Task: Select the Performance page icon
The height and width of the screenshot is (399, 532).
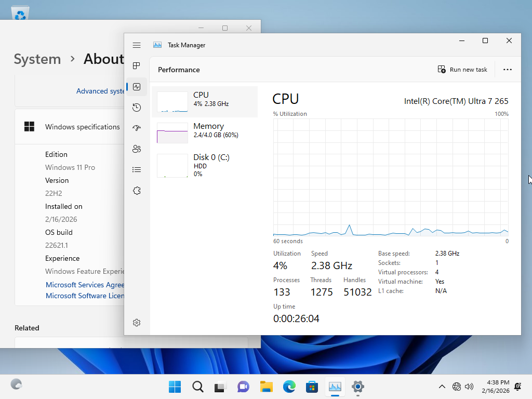Action: tap(137, 87)
